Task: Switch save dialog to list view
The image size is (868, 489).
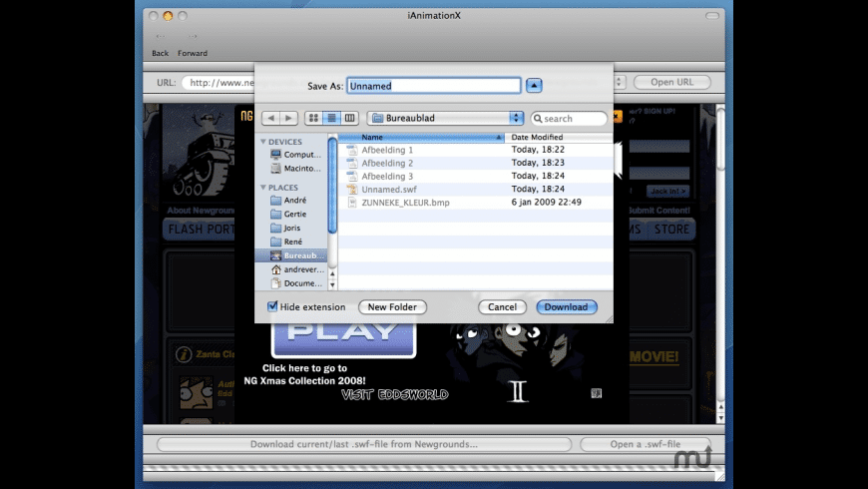Action: [x=331, y=118]
